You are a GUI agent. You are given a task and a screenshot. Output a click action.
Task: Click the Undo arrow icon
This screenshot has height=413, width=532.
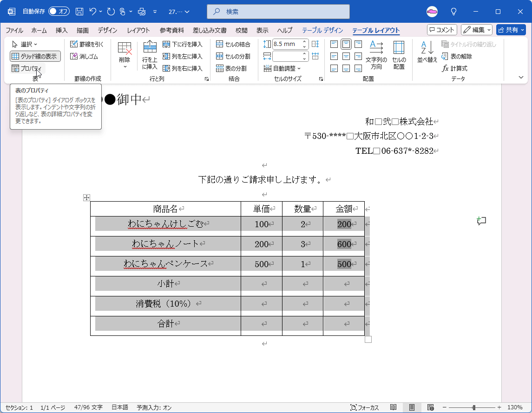[92, 12]
